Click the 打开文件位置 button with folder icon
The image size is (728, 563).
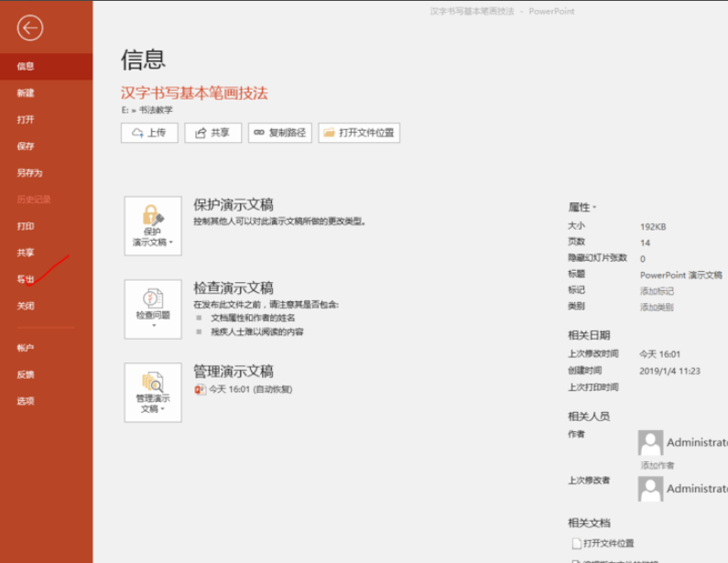pos(359,133)
